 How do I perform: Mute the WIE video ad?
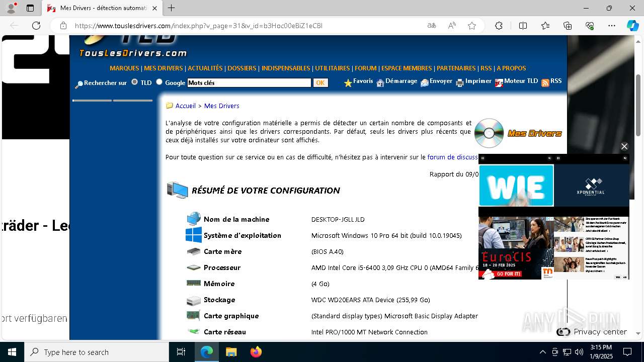[549, 158]
